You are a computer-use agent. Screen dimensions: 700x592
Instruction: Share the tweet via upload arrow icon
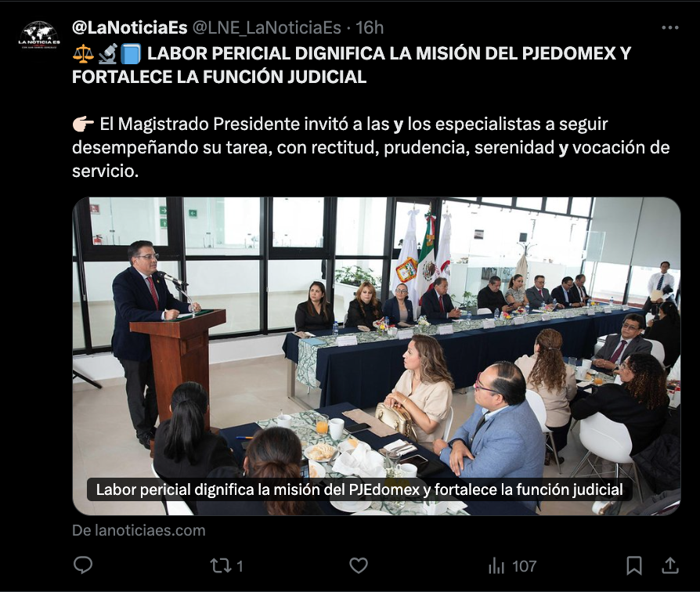(669, 565)
